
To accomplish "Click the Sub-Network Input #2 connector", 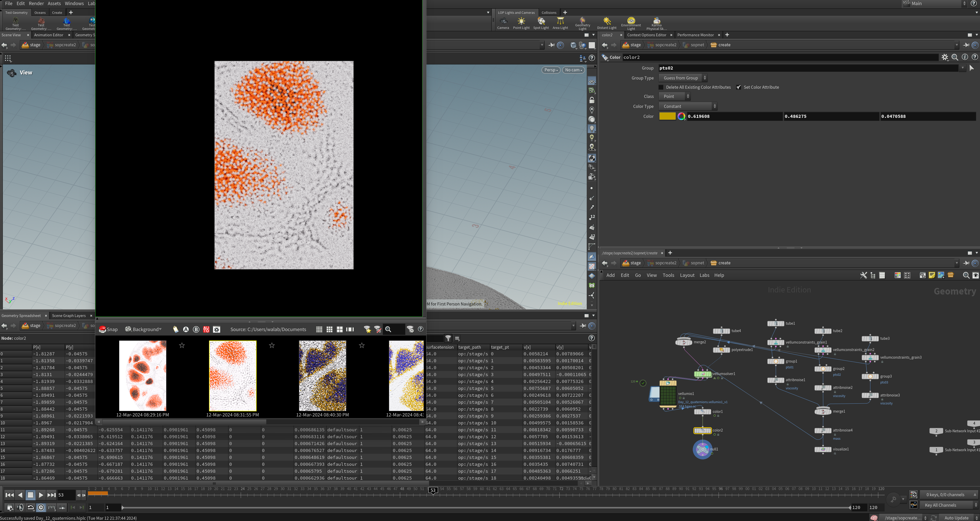I will pos(936,431).
